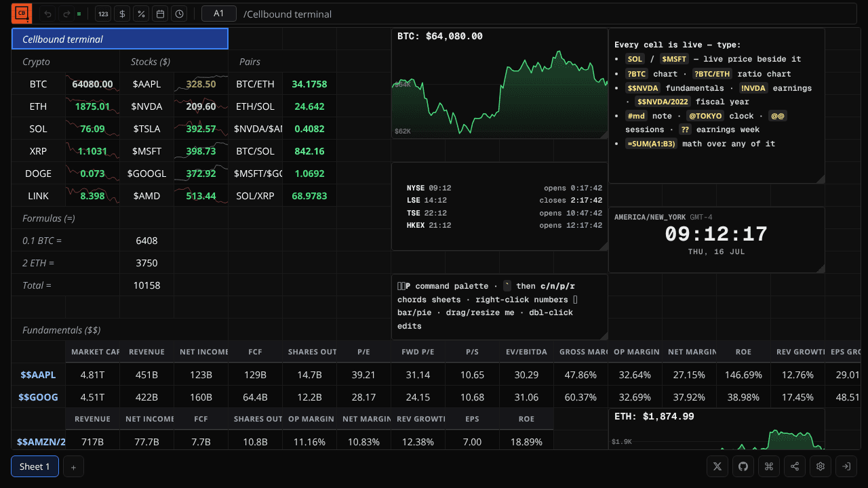Select the $$AAPL fundamentals row label
The height and width of the screenshot is (488, 868).
point(39,375)
